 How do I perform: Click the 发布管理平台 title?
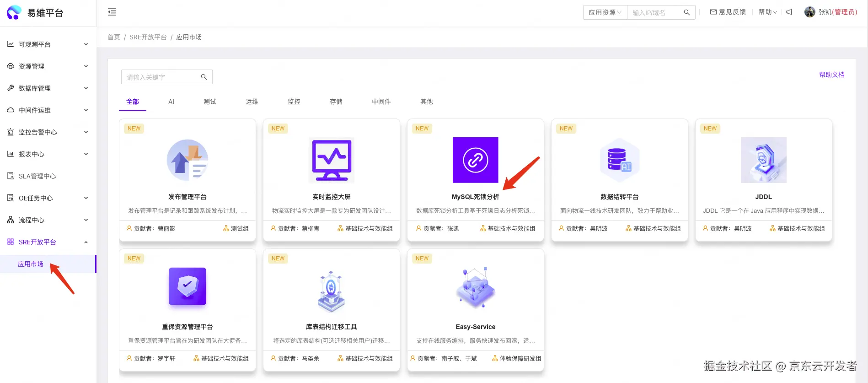pyautogui.click(x=188, y=197)
